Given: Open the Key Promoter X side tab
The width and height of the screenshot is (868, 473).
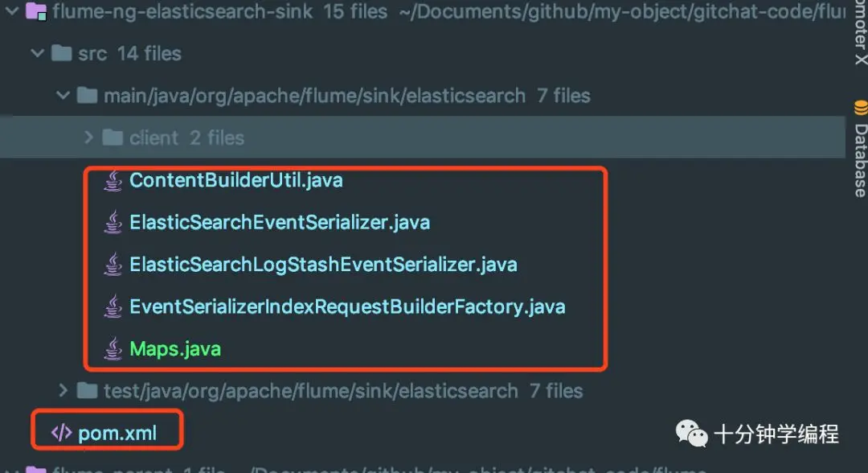Looking at the screenshot, I should point(860,32).
